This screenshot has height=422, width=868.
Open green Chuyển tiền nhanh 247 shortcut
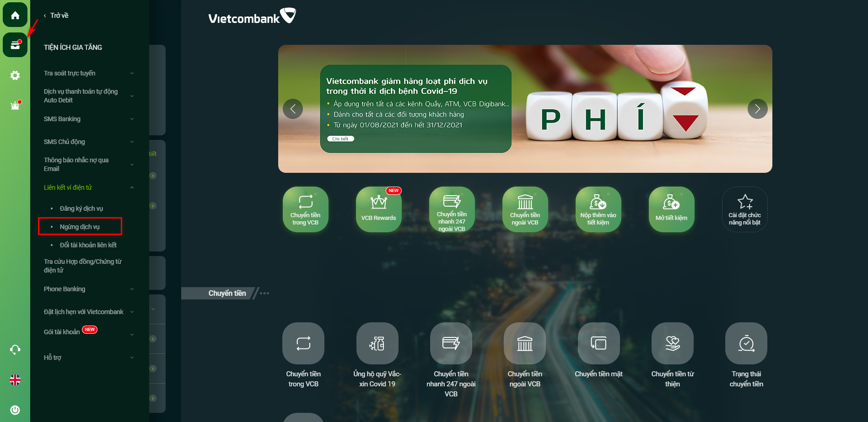452,209
